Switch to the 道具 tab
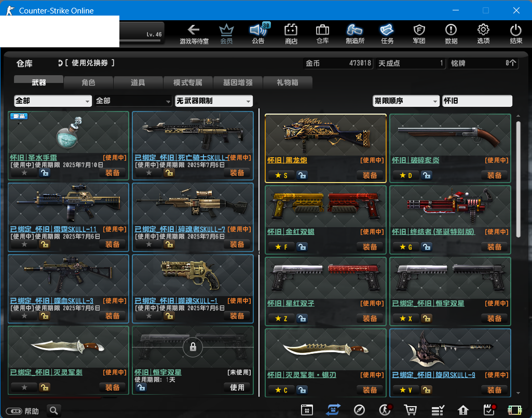Screen dimensions: 532x418 click(x=138, y=82)
